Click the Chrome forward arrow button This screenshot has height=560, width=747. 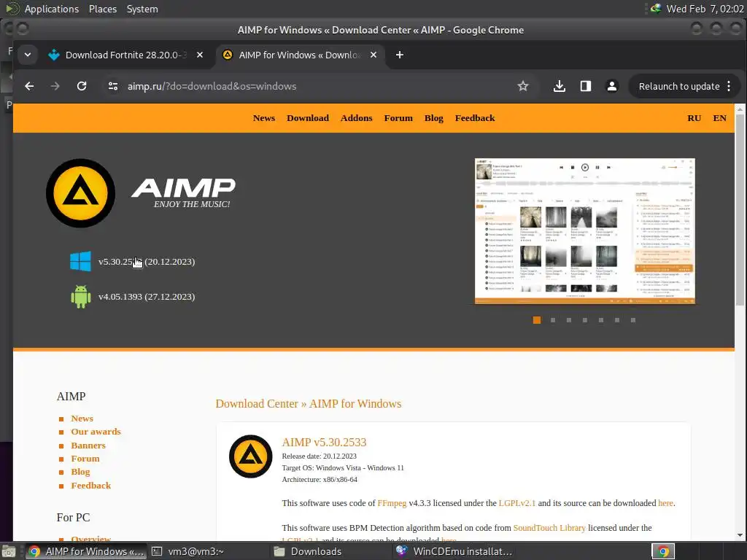(55, 86)
